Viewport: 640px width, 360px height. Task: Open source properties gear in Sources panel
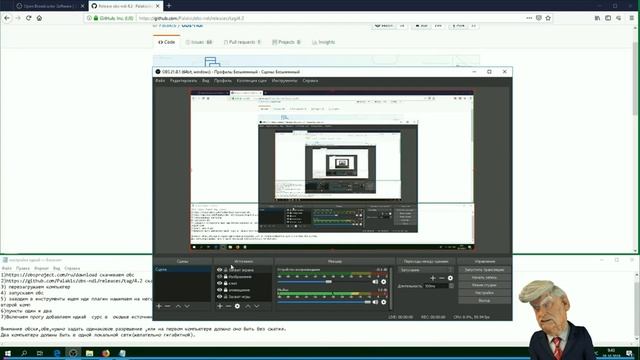pyautogui.click(x=237, y=306)
